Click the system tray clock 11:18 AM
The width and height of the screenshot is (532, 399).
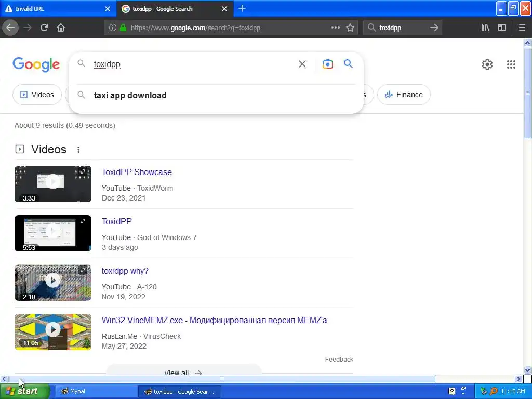coord(513,392)
